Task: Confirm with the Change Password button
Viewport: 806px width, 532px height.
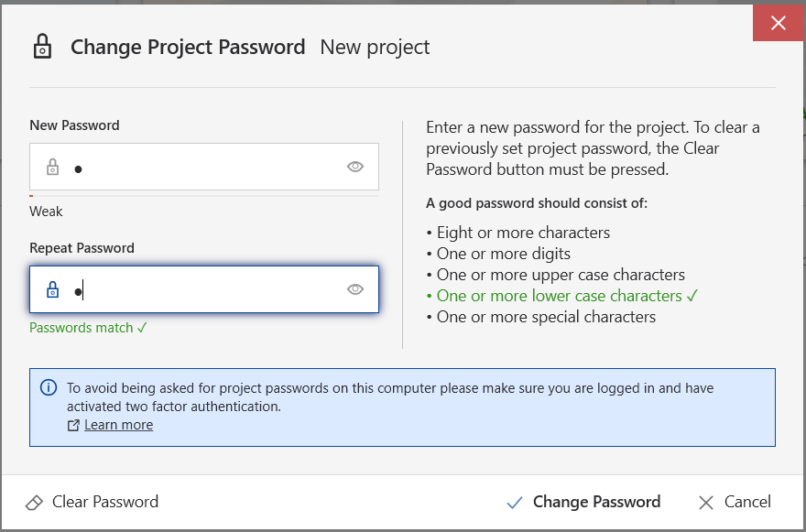Action: click(x=583, y=502)
